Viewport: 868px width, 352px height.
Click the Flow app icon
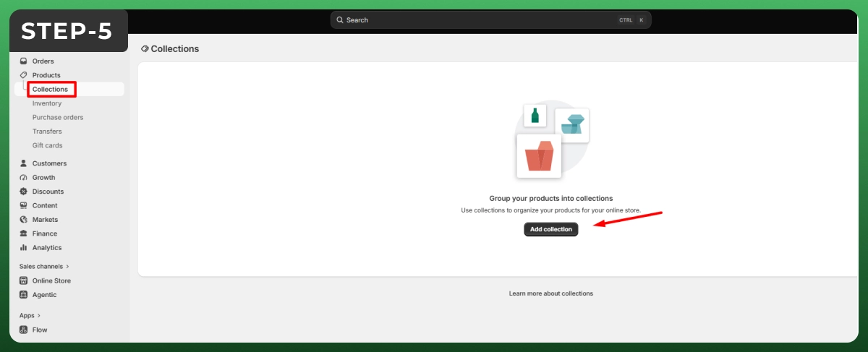pyautogui.click(x=24, y=330)
